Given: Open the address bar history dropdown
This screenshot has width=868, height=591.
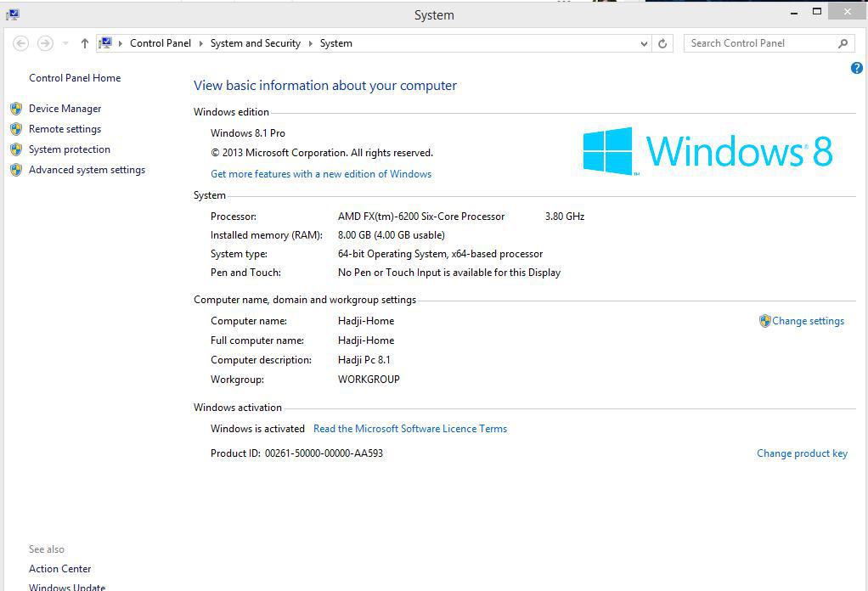Looking at the screenshot, I should [644, 43].
